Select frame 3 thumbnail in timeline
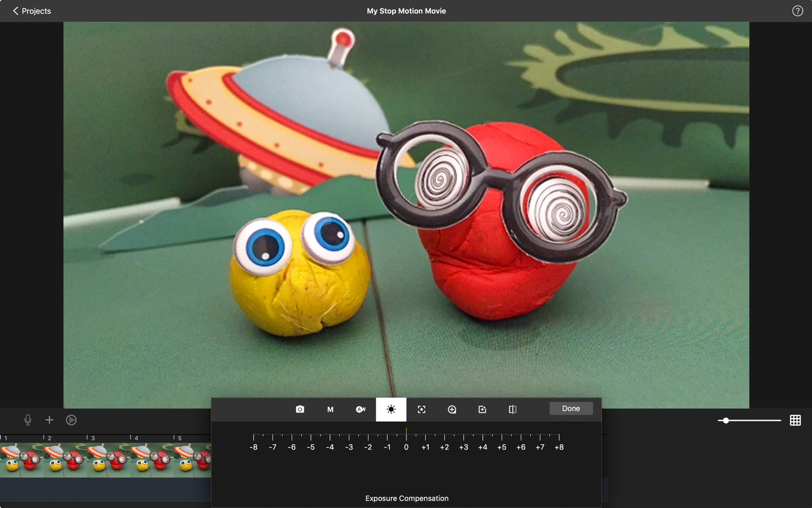This screenshot has width=812, height=508. [108, 459]
